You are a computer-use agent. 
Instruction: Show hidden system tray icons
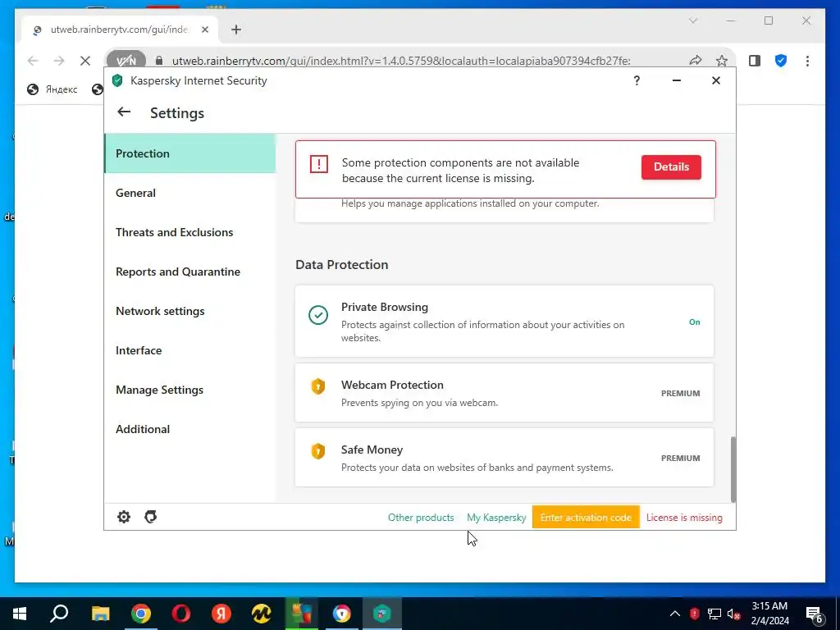[x=675, y=614]
